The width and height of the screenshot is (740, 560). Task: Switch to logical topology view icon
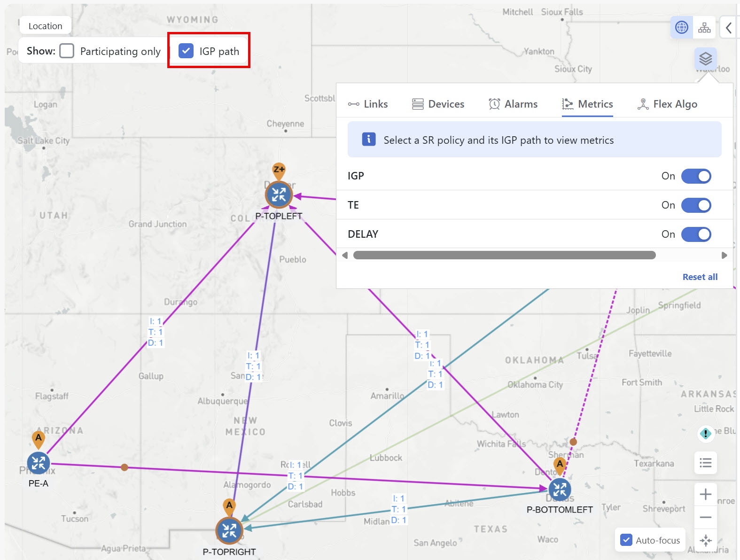[x=704, y=27]
